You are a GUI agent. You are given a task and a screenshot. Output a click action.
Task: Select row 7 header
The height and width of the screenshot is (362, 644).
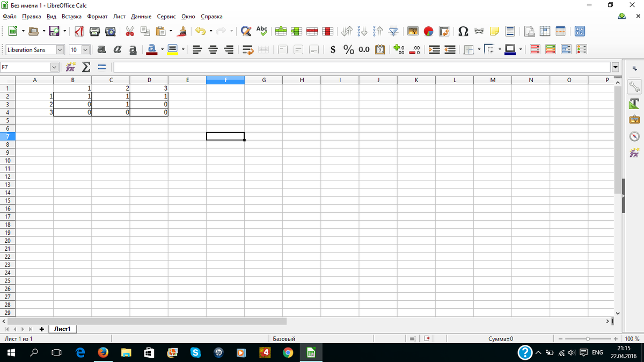(x=8, y=136)
